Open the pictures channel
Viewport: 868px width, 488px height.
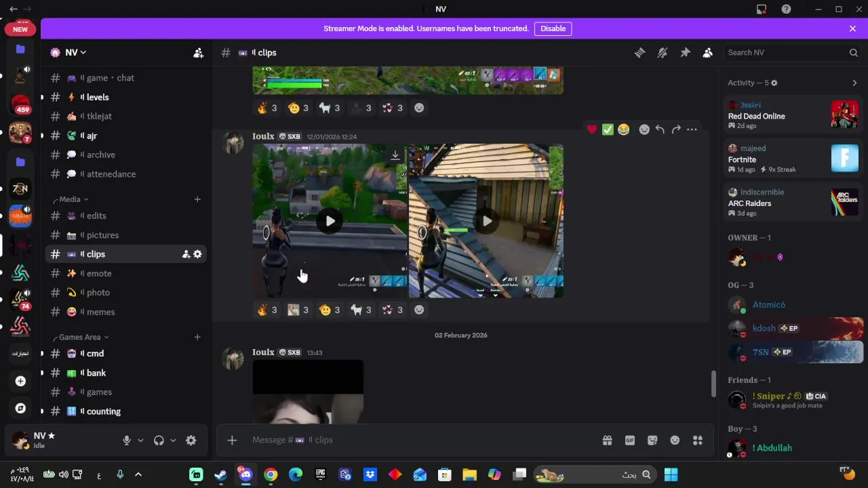click(x=125, y=235)
